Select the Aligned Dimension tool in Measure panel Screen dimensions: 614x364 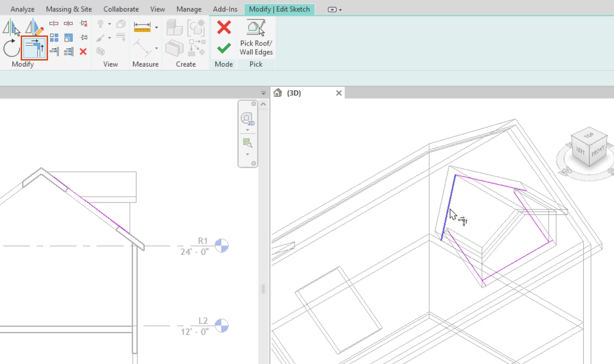(x=142, y=26)
